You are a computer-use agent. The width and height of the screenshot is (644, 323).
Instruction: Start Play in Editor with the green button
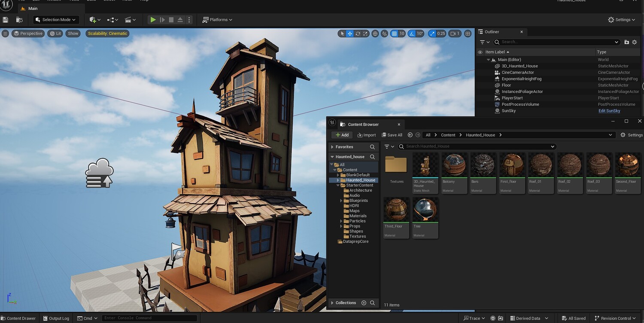tap(153, 20)
